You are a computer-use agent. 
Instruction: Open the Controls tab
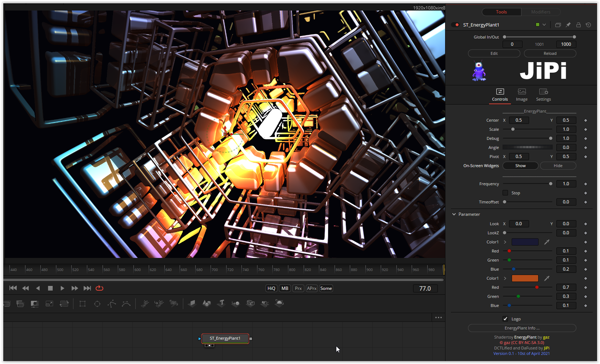pyautogui.click(x=500, y=95)
